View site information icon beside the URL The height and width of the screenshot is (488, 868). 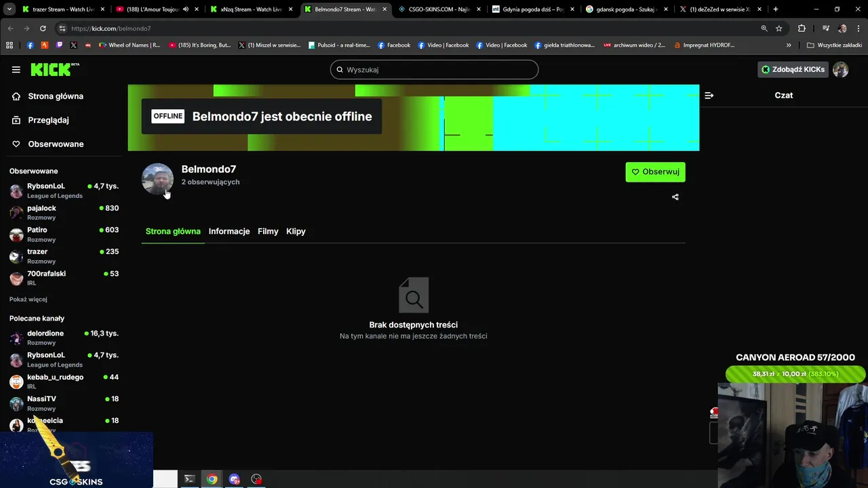62,28
